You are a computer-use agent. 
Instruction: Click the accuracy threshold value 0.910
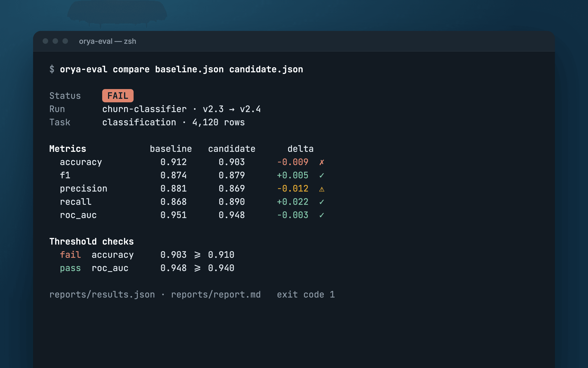[221, 255]
